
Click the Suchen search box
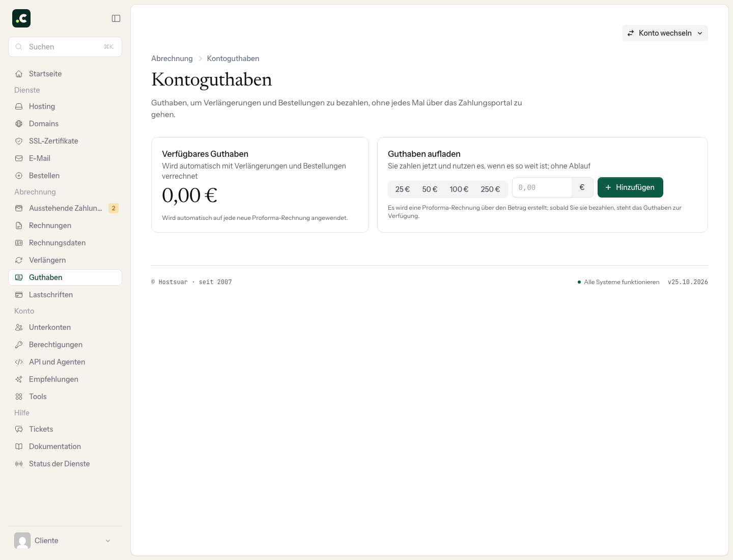tap(65, 47)
